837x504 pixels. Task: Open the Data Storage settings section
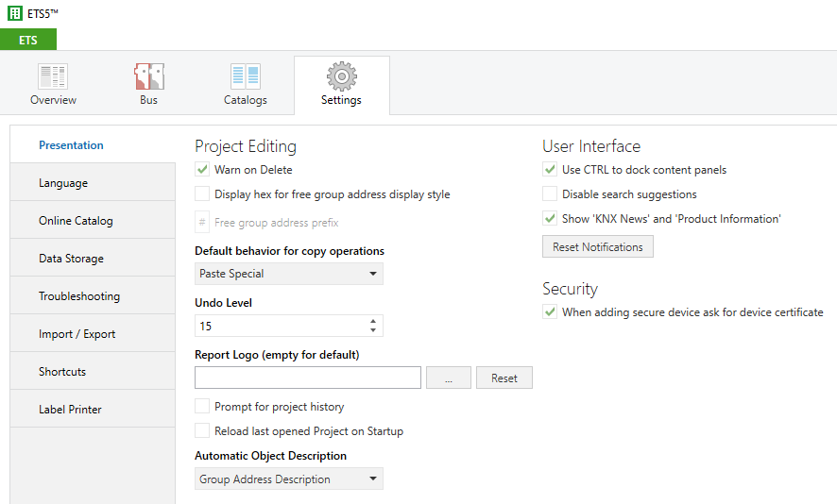(93, 258)
